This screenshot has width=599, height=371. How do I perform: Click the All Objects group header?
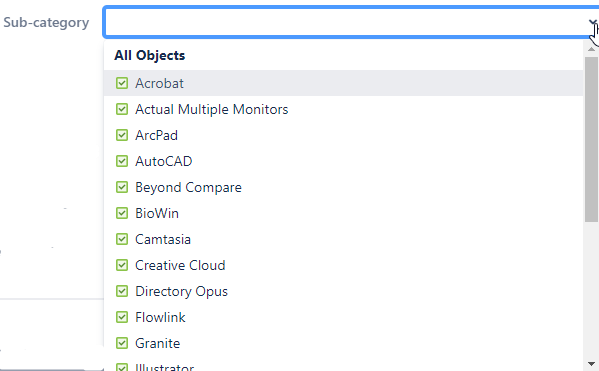(149, 55)
